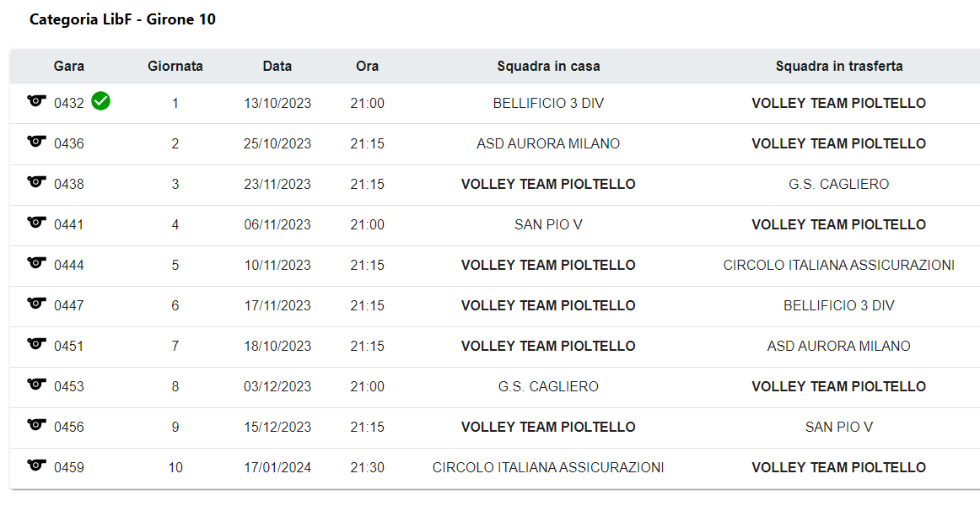Screen dimensions: 980x506
Task: Select the whistle icon for match 0451
Action: point(37,344)
